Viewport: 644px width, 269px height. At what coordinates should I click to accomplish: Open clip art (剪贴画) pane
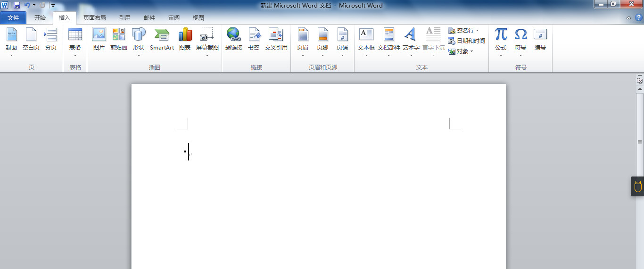point(119,40)
